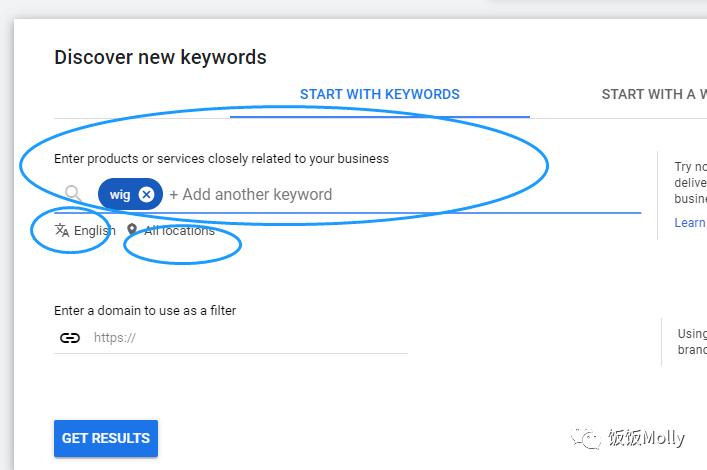Click the translate language icon

(62, 230)
